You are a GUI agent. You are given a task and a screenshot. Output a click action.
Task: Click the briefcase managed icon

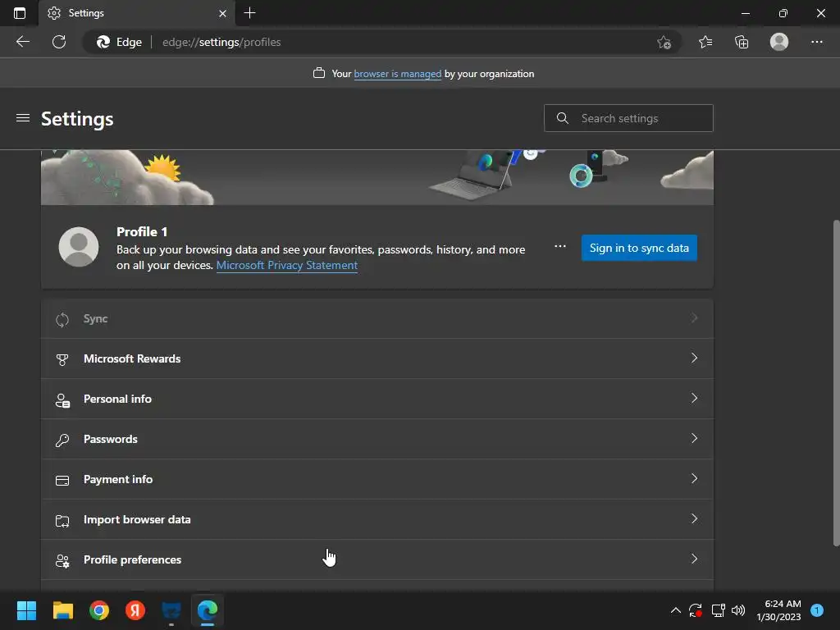(319, 73)
